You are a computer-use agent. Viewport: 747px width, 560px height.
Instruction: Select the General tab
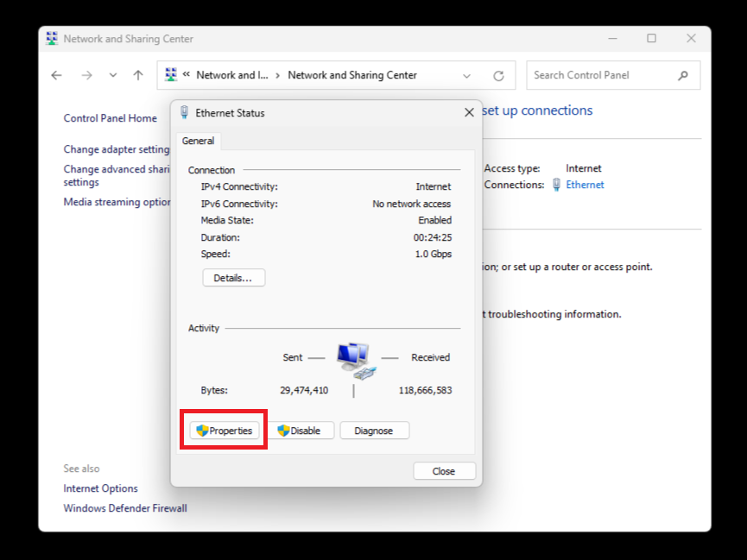[199, 141]
